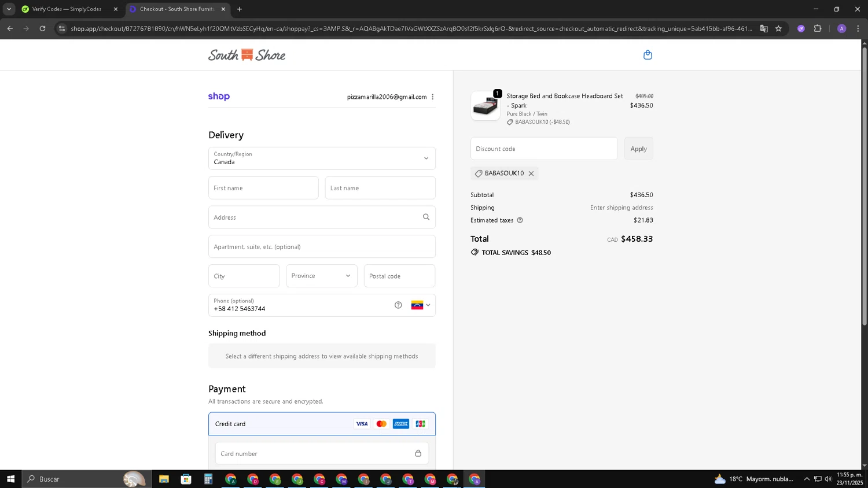Open the Chrome profile avatar
Screen dimensions: 868x488
click(842, 28)
